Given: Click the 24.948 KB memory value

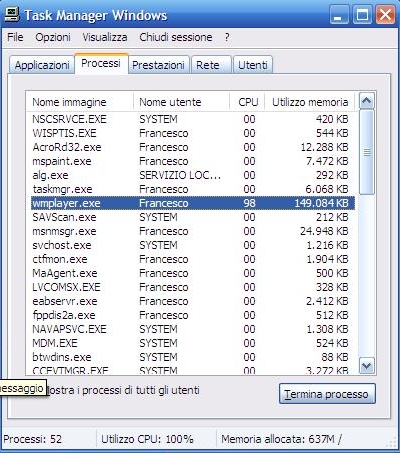Looking at the screenshot, I should pyautogui.click(x=324, y=231).
